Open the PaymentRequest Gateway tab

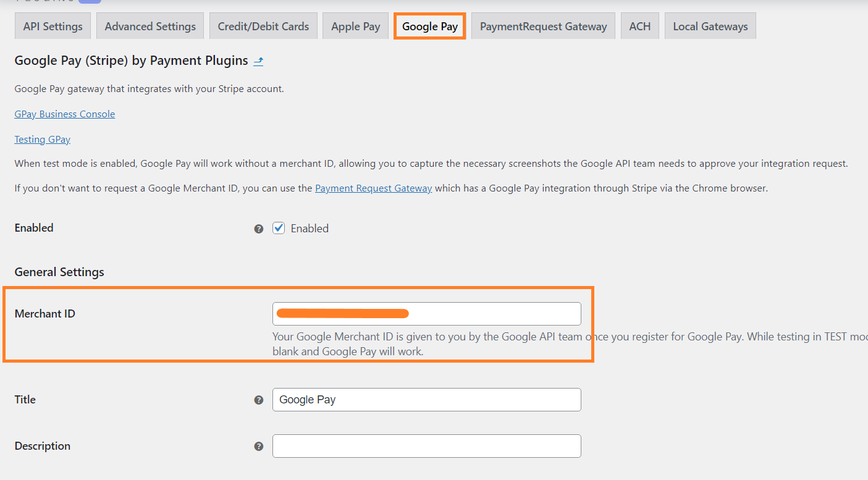(543, 27)
